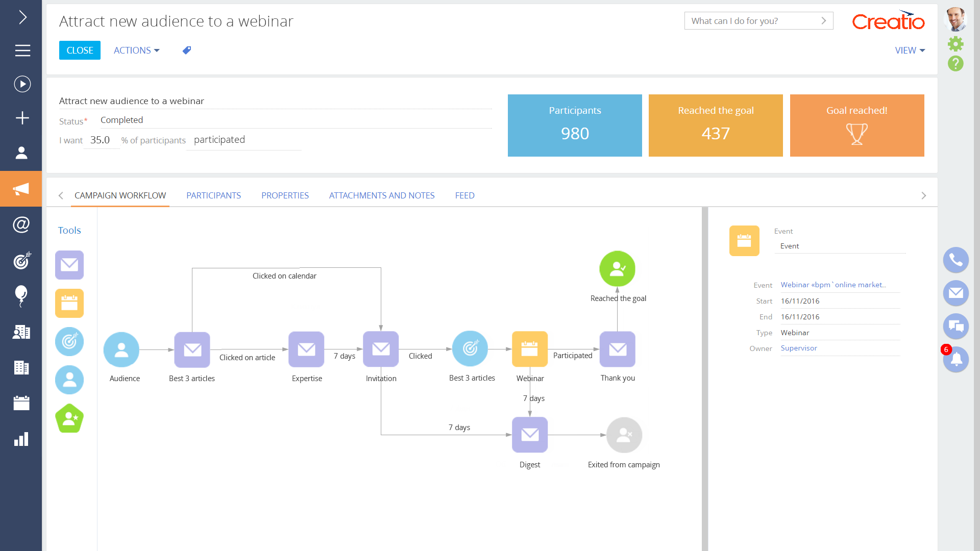Switch to the PARTICIPANTS tab
Image resolution: width=980 pixels, height=551 pixels.
click(x=213, y=195)
